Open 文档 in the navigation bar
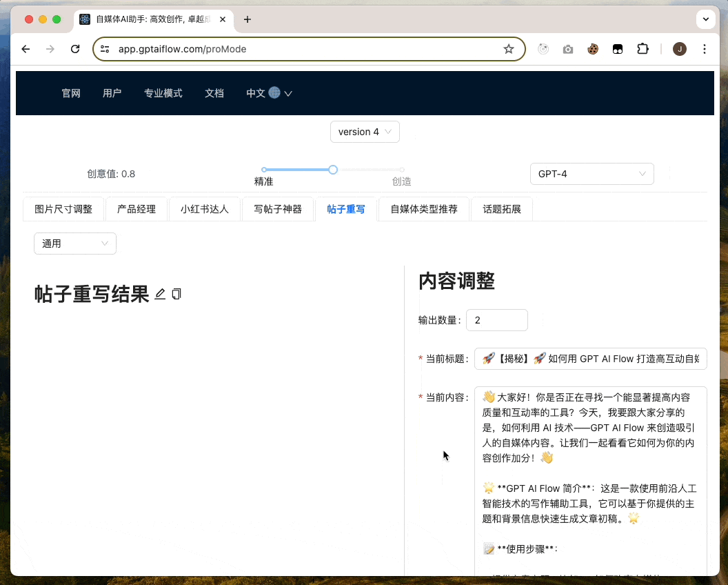Screen dimensions: 728x585 pyautogui.click(x=214, y=93)
